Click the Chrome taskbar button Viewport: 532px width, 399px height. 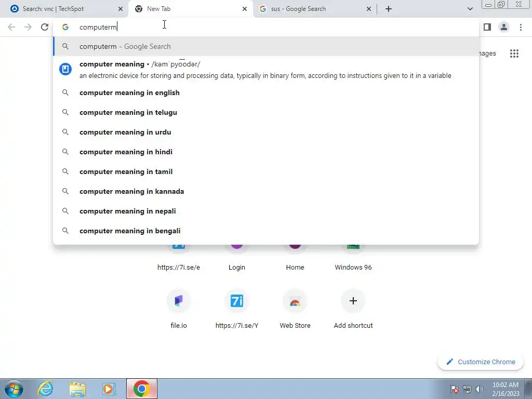[x=142, y=389]
